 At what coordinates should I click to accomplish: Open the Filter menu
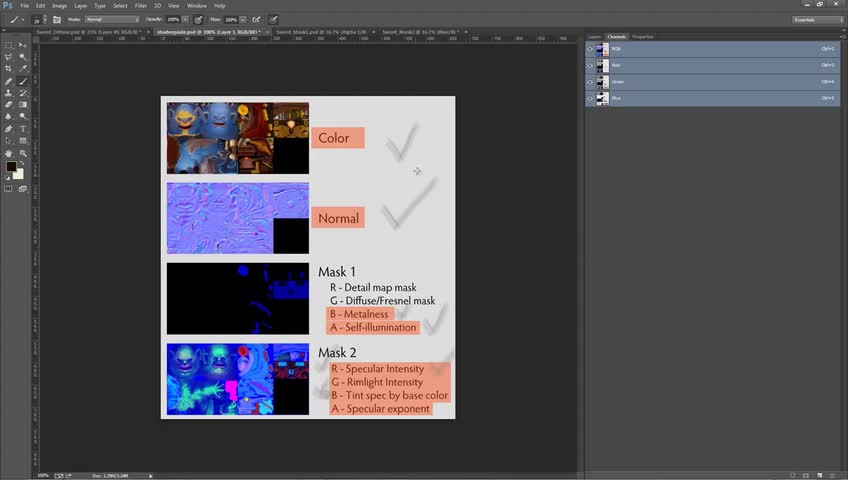(x=141, y=5)
